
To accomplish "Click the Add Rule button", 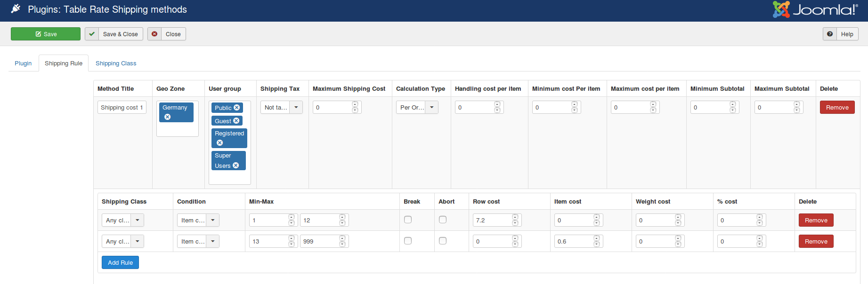I will click(120, 262).
